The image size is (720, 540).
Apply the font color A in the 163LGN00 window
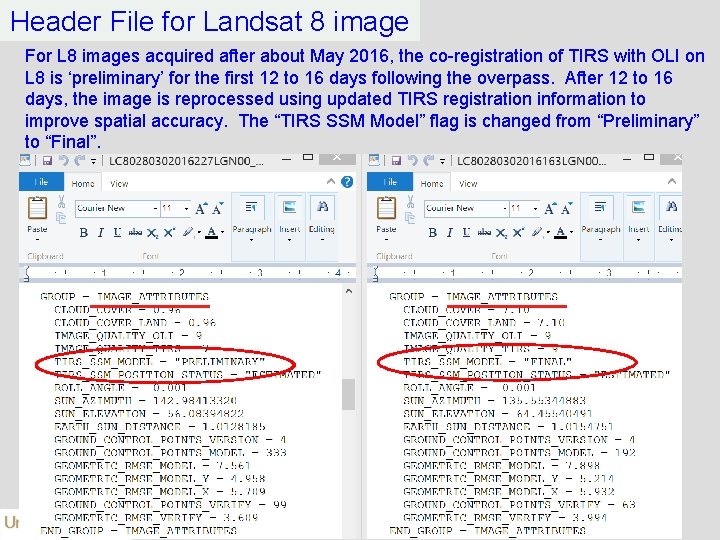pyautogui.click(x=560, y=232)
